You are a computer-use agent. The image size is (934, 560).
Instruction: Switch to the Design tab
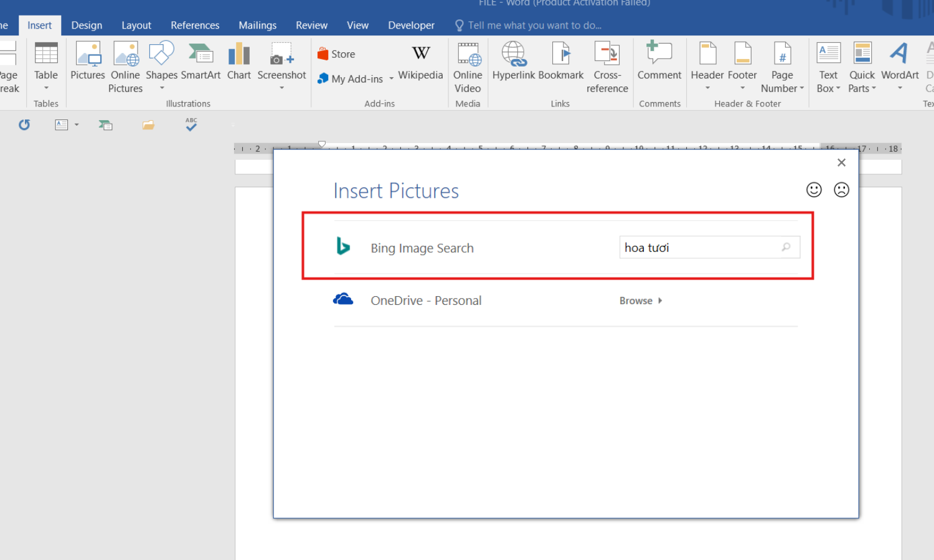[x=87, y=26]
